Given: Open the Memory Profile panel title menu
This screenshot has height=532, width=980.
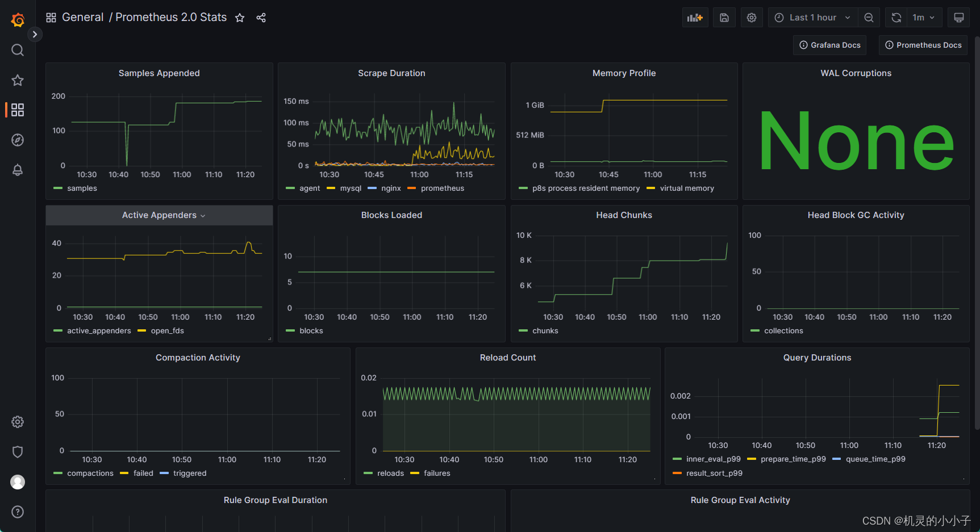Looking at the screenshot, I should (x=624, y=73).
